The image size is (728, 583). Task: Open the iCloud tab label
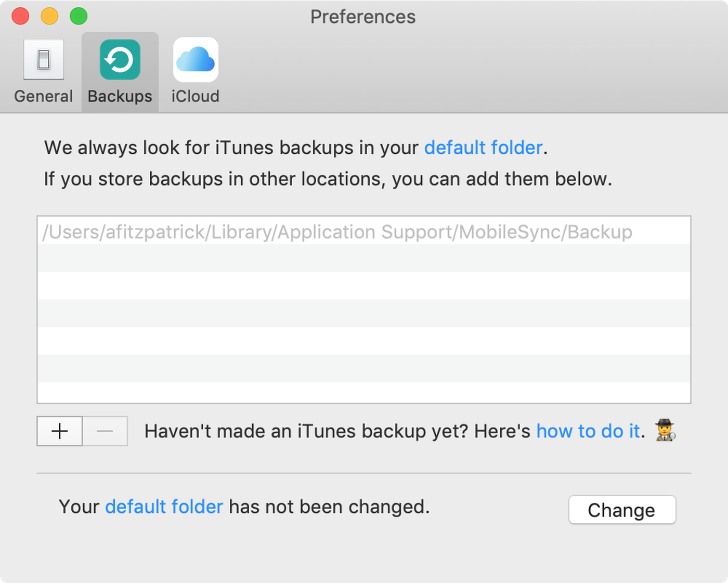click(x=196, y=96)
